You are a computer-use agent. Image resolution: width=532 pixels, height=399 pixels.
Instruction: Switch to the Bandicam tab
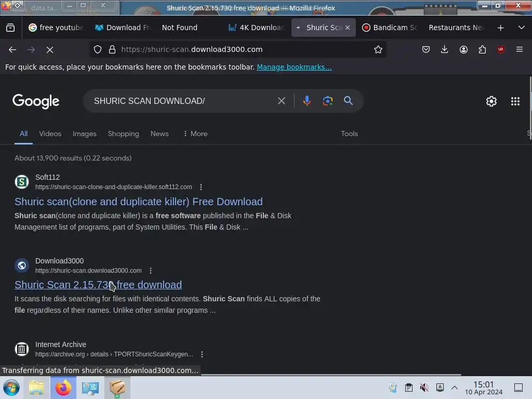[x=390, y=28]
